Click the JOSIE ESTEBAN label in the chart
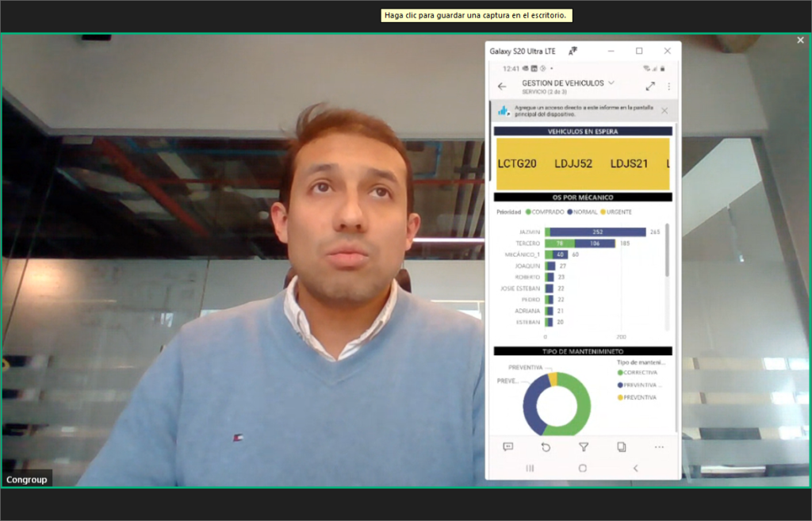Image resolution: width=812 pixels, height=521 pixels. [520, 289]
